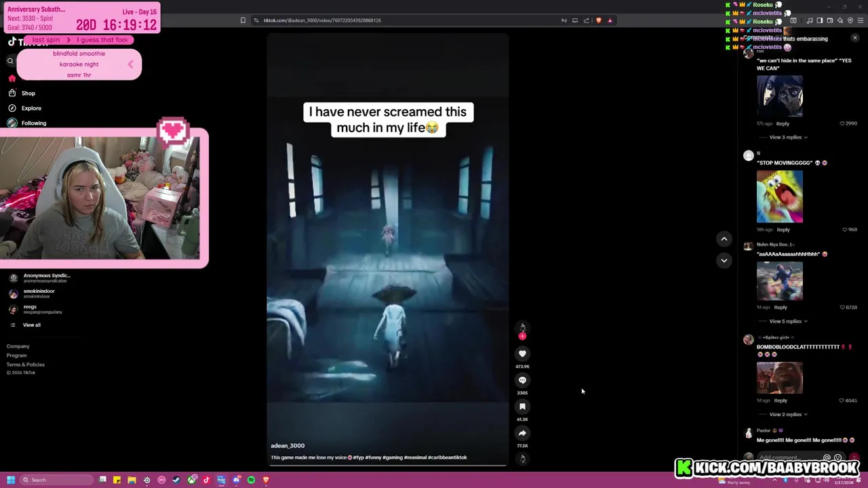
Task: Open the aaAAAa comment's blurred image
Action: [x=779, y=281]
